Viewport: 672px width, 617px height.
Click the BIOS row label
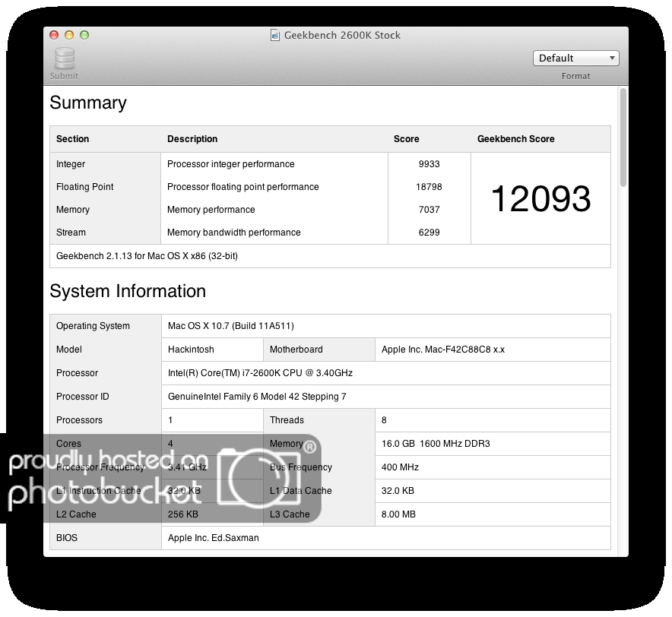pyautogui.click(x=67, y=538)
